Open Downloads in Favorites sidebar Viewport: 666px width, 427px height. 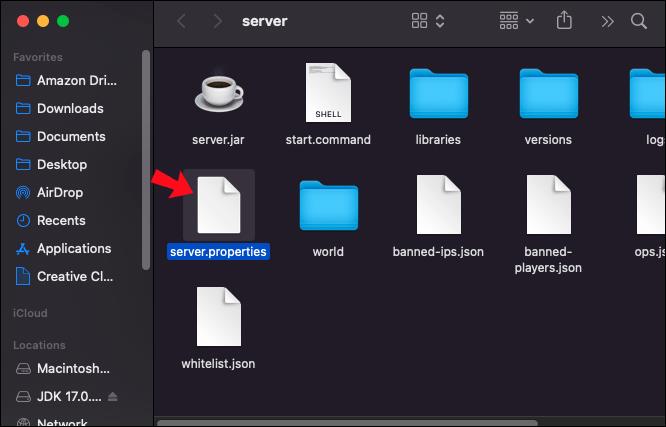tap(59, 108)
